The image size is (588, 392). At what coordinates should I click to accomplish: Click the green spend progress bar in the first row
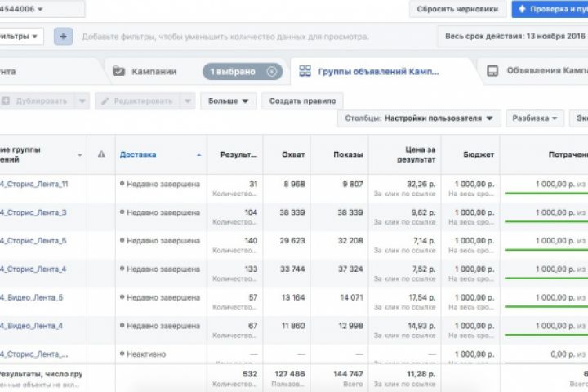546,194
